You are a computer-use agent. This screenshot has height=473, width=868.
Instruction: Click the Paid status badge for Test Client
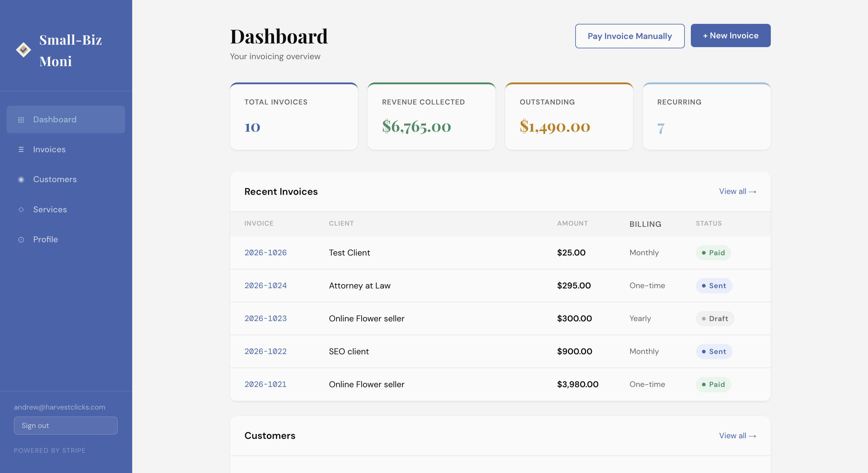point(713,253)
